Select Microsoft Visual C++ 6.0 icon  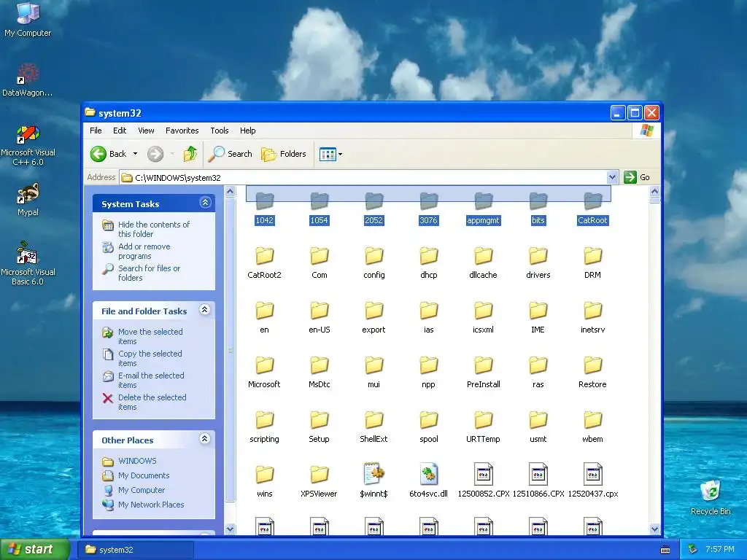click(28, 145)
